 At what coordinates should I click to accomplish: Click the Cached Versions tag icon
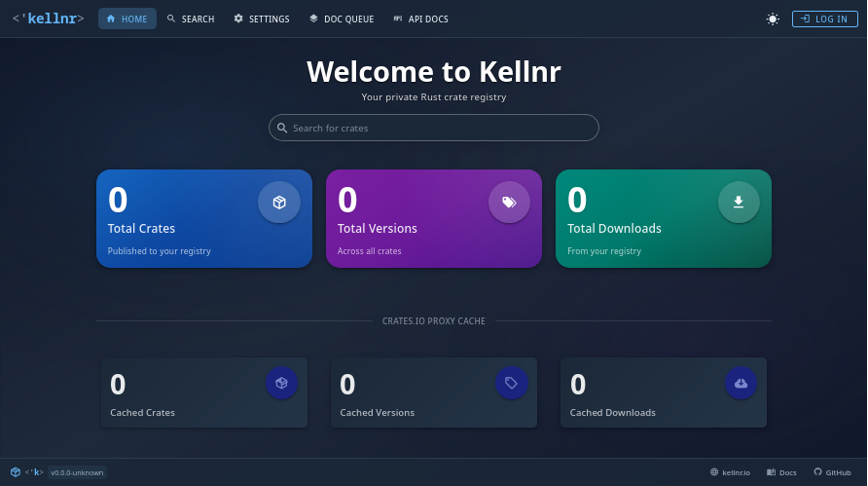(511, 383)
